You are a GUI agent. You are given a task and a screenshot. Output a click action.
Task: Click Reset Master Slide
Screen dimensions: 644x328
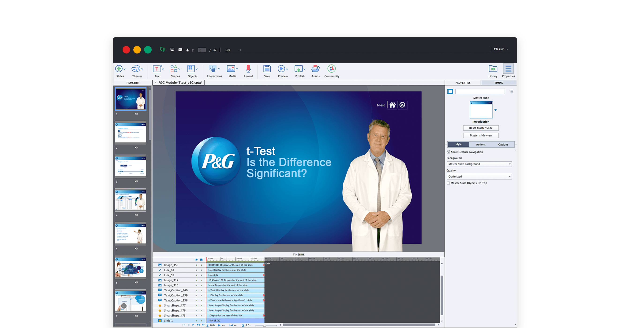point(480,128)
